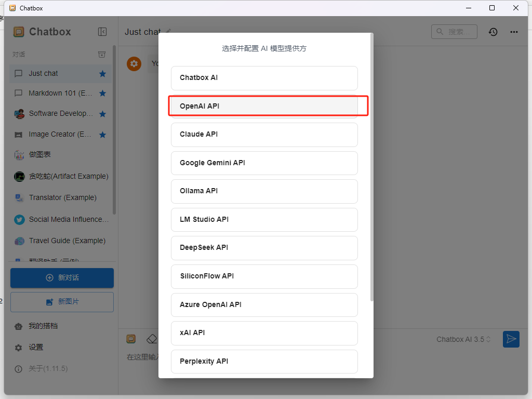Click the image-plus icon in 新图片 button
The image size is (532, 399).
pos(49,302)
